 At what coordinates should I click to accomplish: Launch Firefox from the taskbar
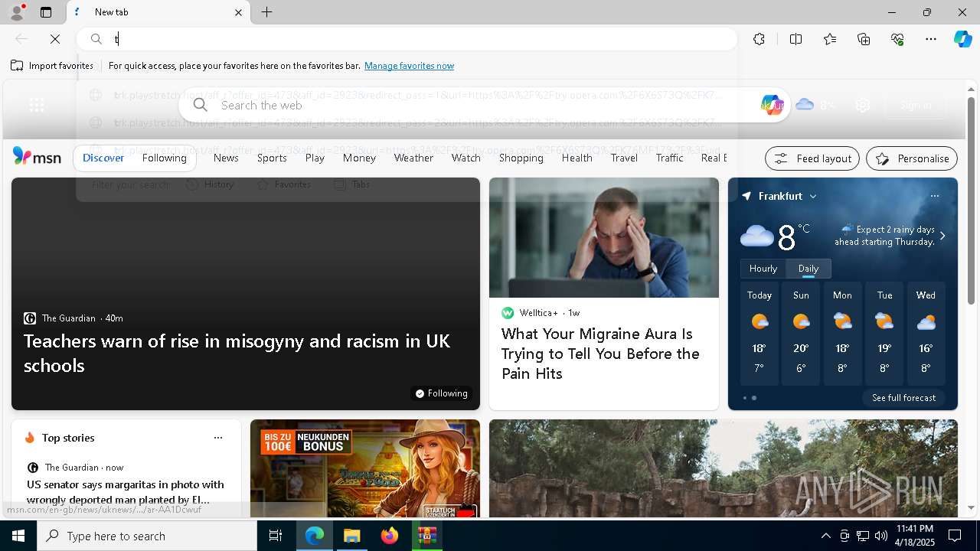(390, 536)
